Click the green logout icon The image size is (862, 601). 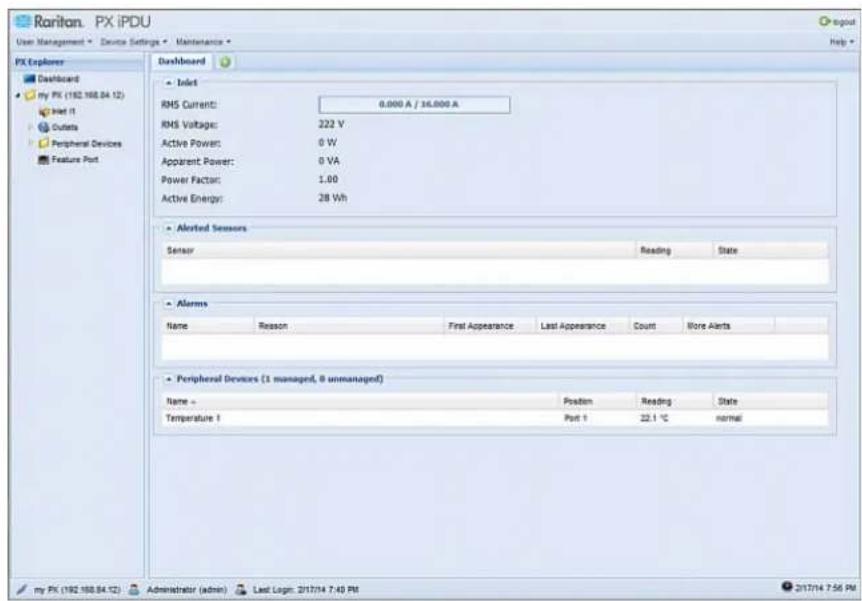pyautogui.click(x=824, y=21)
